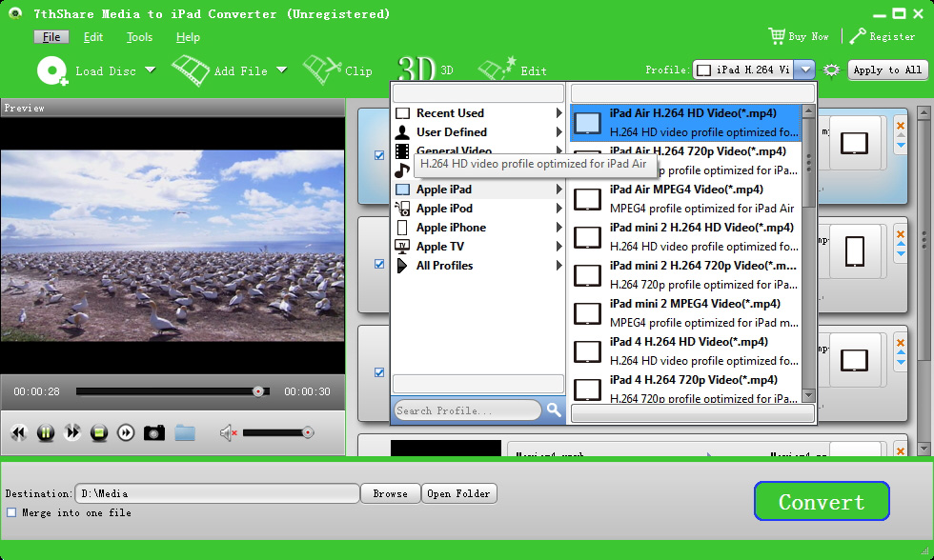Open the Tools menu
934x560 pixels.
(139, 37)
